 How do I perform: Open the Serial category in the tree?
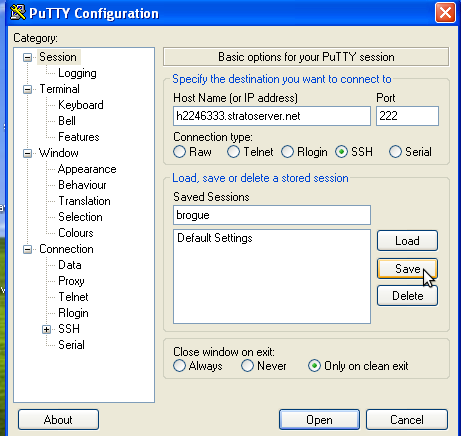click(71, 345)
